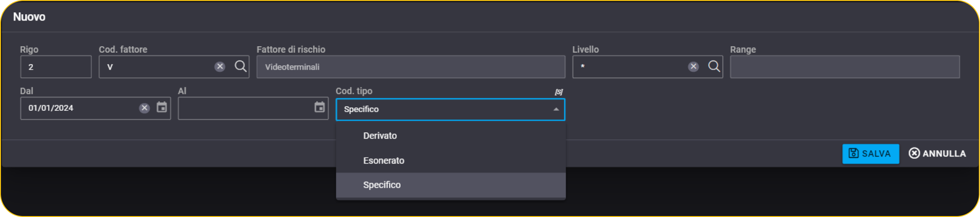
Task: Clear the Cod. fattore field value
Action: 220,67
